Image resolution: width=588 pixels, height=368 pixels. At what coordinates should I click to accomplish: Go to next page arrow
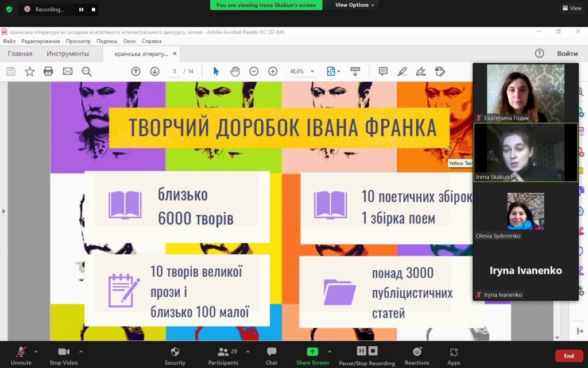pyautogui.click(x=155, y=71)
